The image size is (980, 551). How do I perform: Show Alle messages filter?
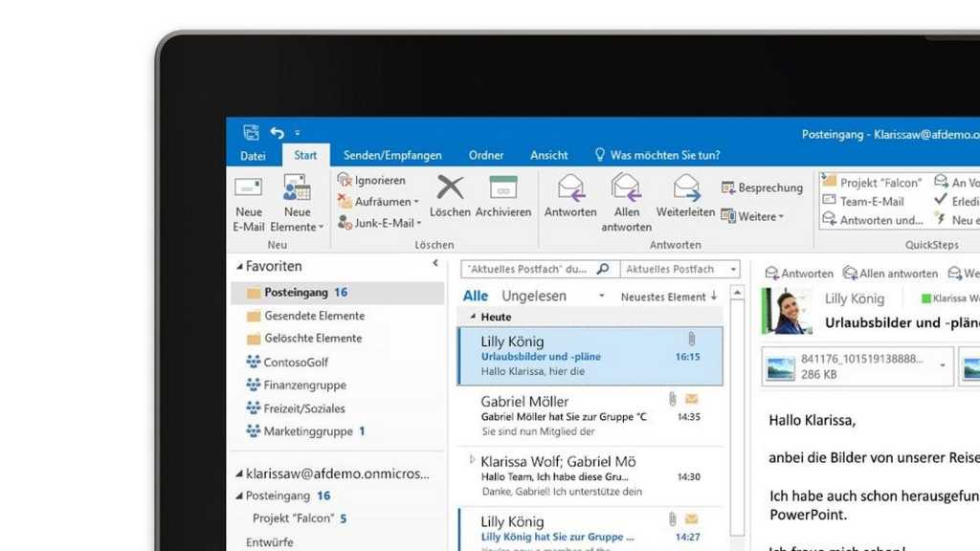coord(475,296)
